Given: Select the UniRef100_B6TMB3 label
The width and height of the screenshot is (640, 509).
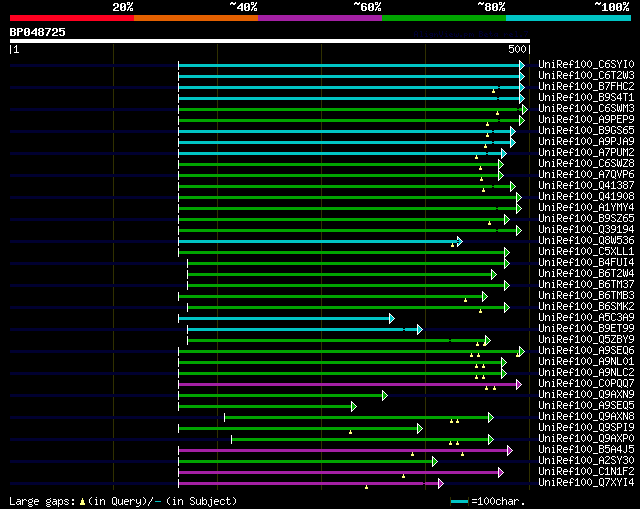Looking at the screenshot, I should click(586, 296).
